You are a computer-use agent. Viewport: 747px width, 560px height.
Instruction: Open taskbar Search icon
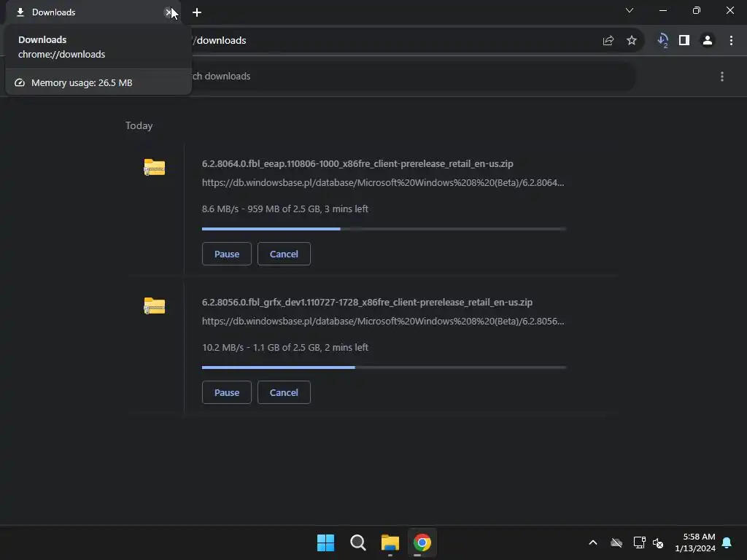pos(357,542)
